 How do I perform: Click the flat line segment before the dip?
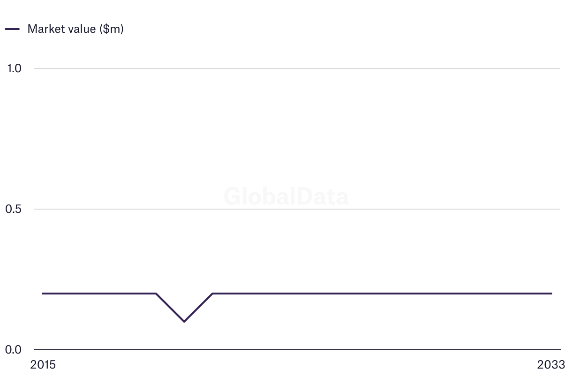tap(98, 294)
